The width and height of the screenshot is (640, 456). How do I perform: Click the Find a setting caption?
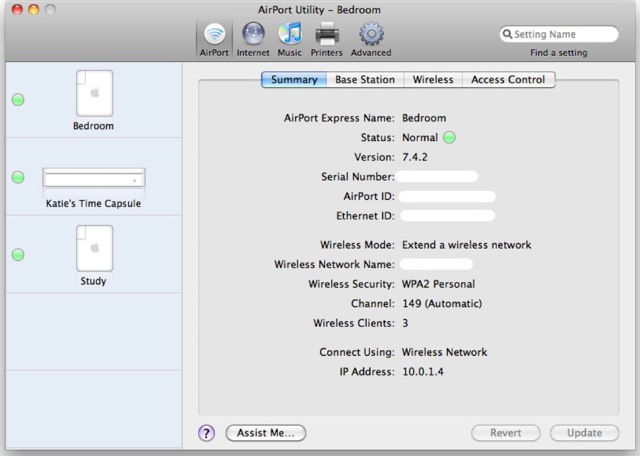tap(559, 53)
